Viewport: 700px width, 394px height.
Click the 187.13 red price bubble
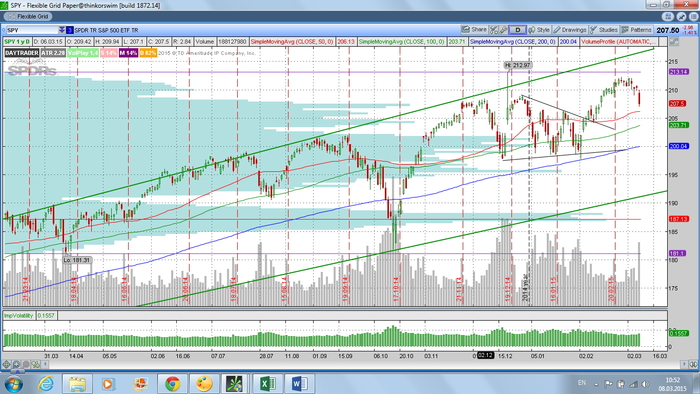678,219
